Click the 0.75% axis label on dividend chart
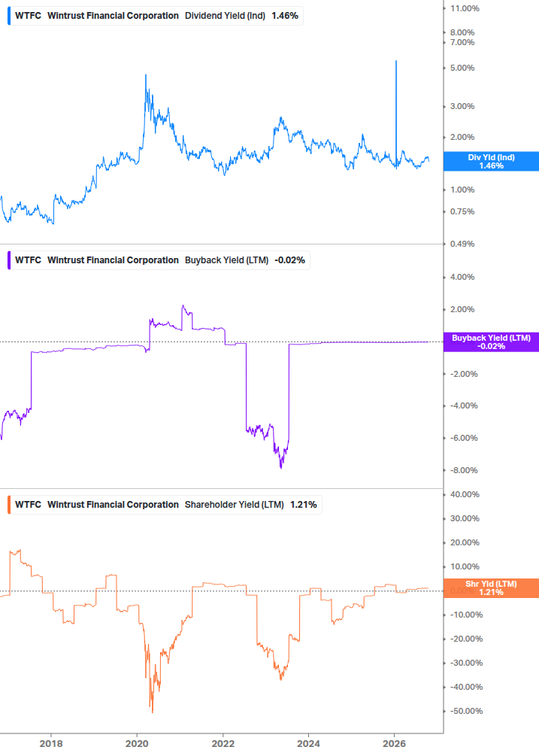Screen dimensions: 539x756 pyautogui.click(x=462, y=211)
